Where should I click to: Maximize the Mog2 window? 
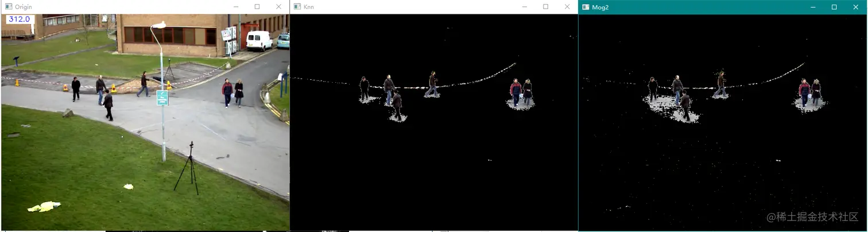click(835, 7)
